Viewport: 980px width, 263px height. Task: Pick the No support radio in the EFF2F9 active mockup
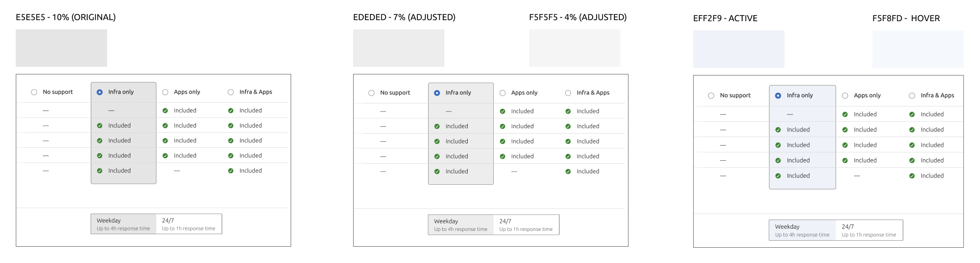pos(711,96)
